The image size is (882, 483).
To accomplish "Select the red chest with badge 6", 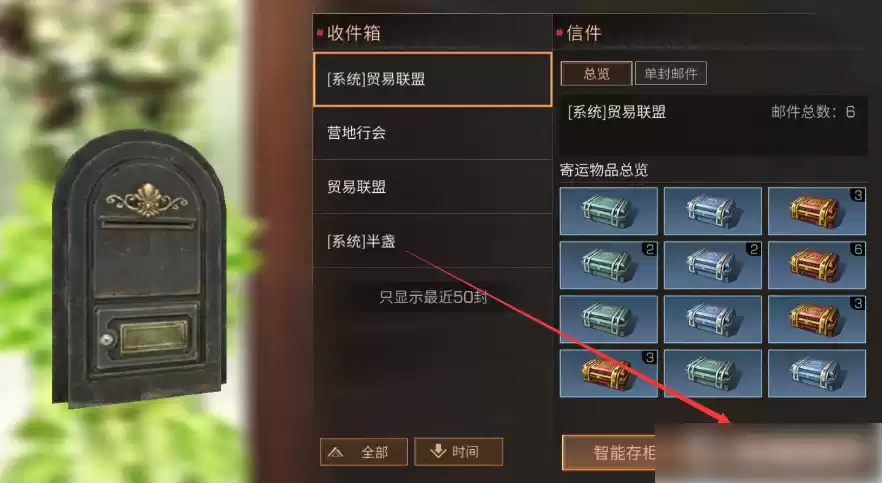I will tap(817, 265).
